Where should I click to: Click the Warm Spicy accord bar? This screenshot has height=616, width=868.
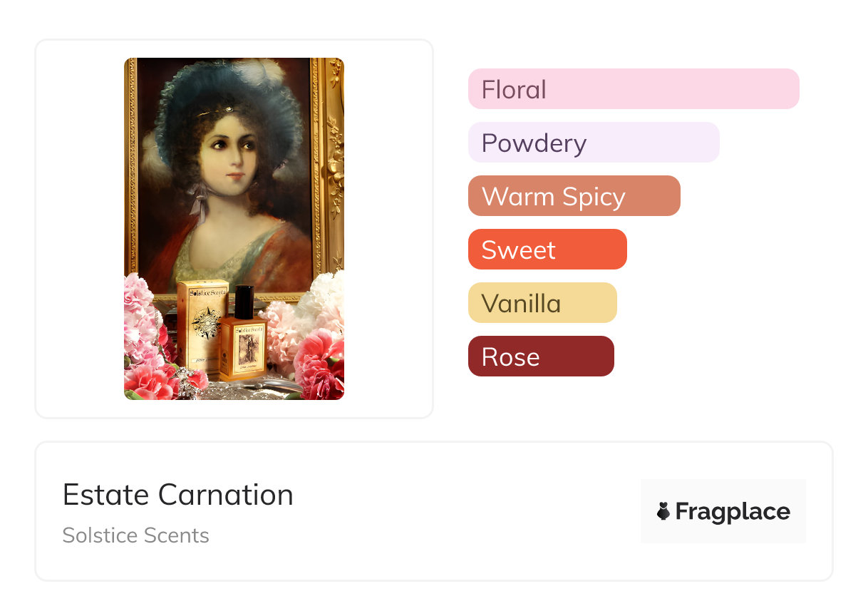click(574, 196)
